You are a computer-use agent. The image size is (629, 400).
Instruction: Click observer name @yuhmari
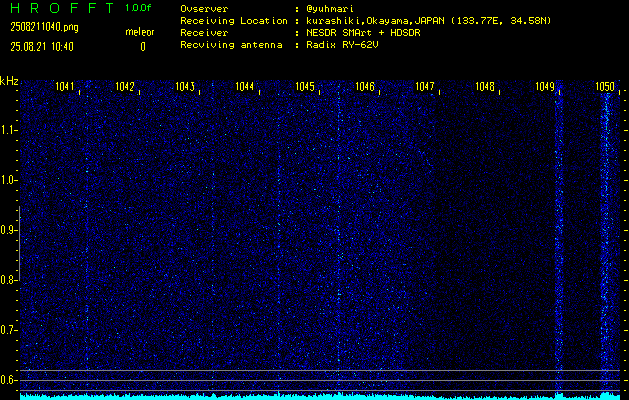[330, 8]
